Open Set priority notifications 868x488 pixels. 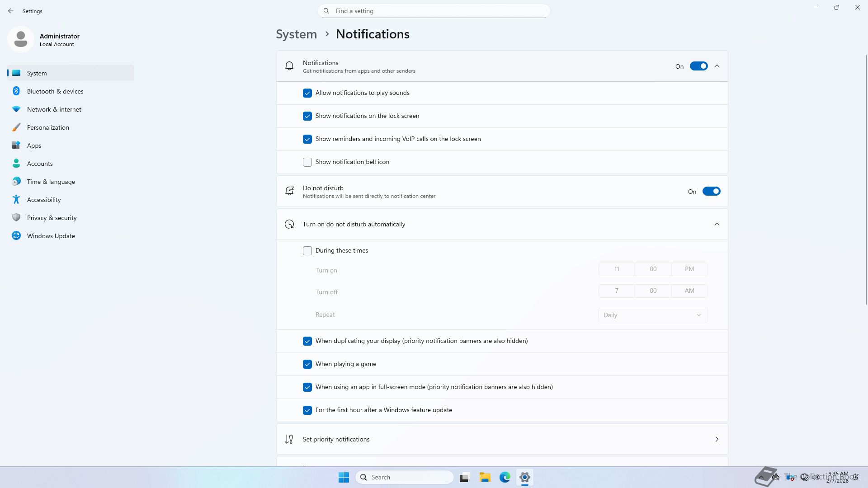pyautogui.click(x=502, y=439)
